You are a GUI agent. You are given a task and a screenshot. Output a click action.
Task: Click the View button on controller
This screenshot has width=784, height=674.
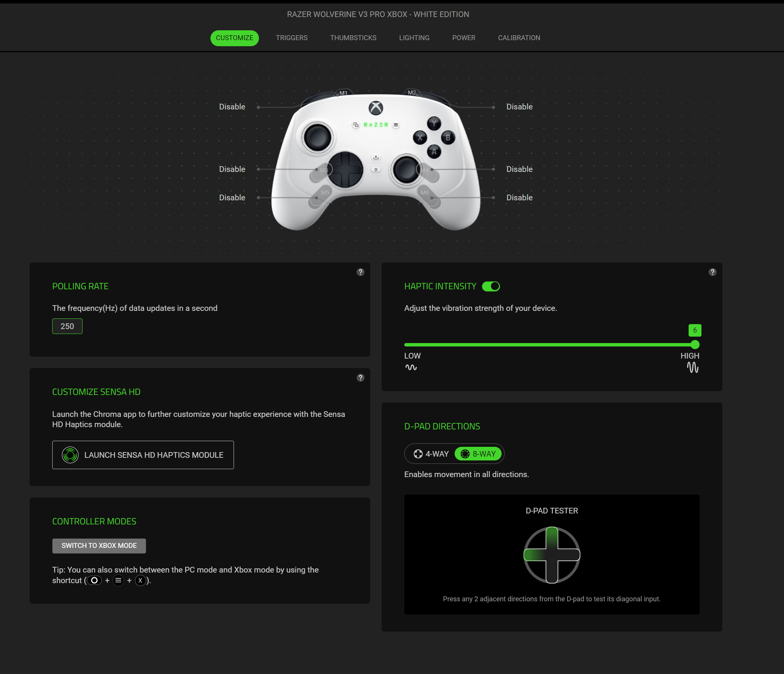click(x=356, y=125)
